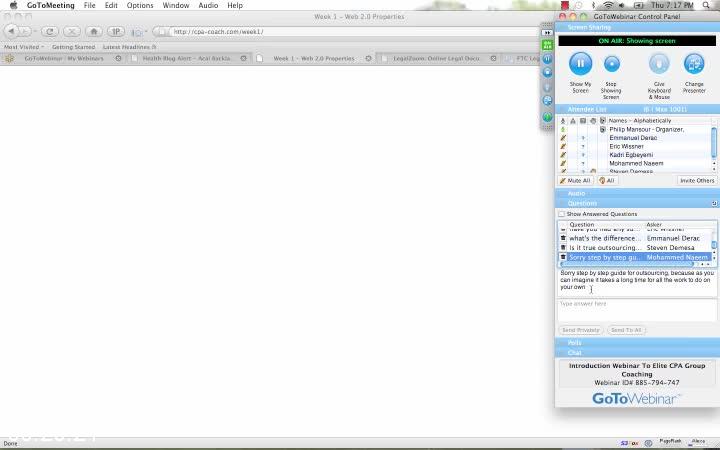
Task: Click the questions list vertical scrollbar
Action: 714,246
